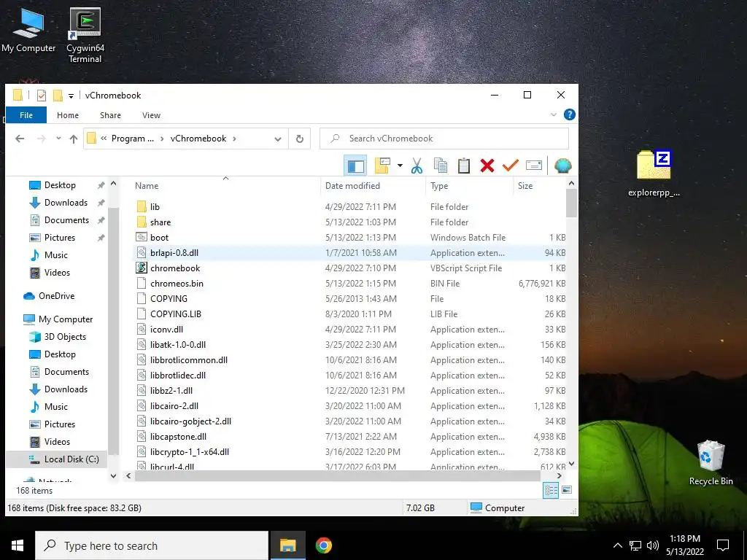This screenshot has height=560, width=747.
Task: Sort by Date modified column header
Action: pyautogui.click(x=373, y=186)
